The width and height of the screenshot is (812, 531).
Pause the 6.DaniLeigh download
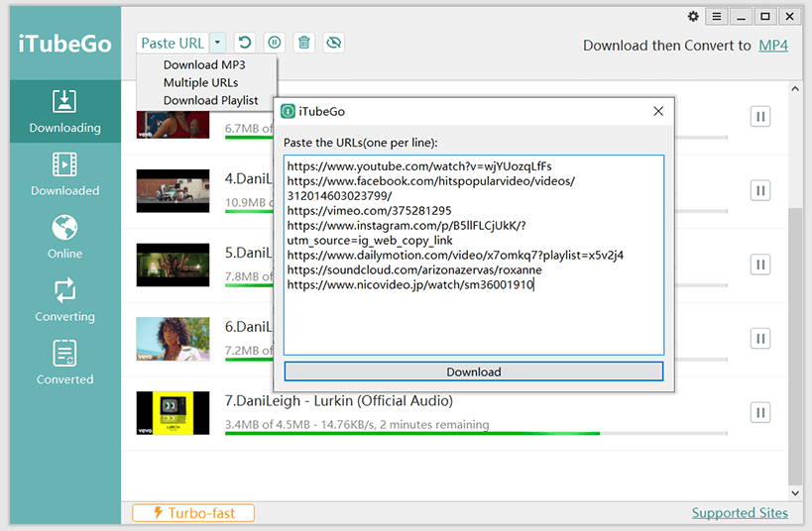pyautogui.click(x=760, y=339)
